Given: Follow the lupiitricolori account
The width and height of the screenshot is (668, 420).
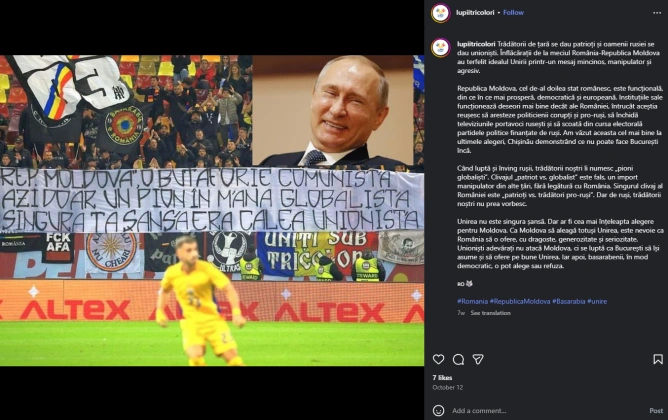Looking at the screenshot, I should coord(513,13).
